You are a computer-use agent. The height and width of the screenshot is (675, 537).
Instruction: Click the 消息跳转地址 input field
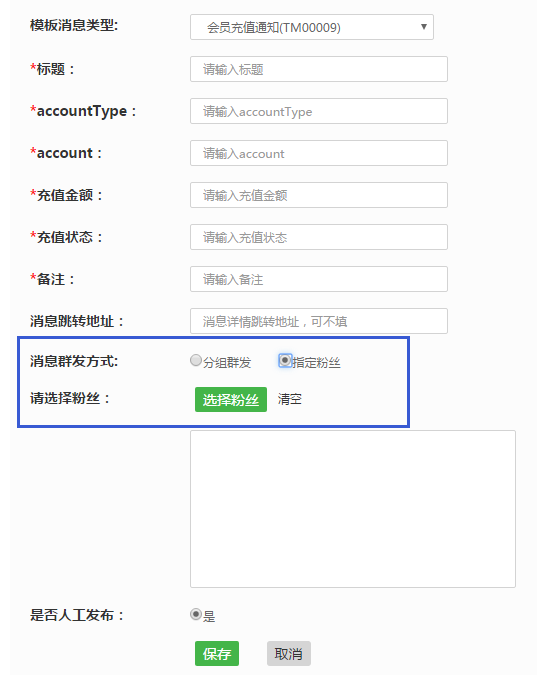(319, 321)
